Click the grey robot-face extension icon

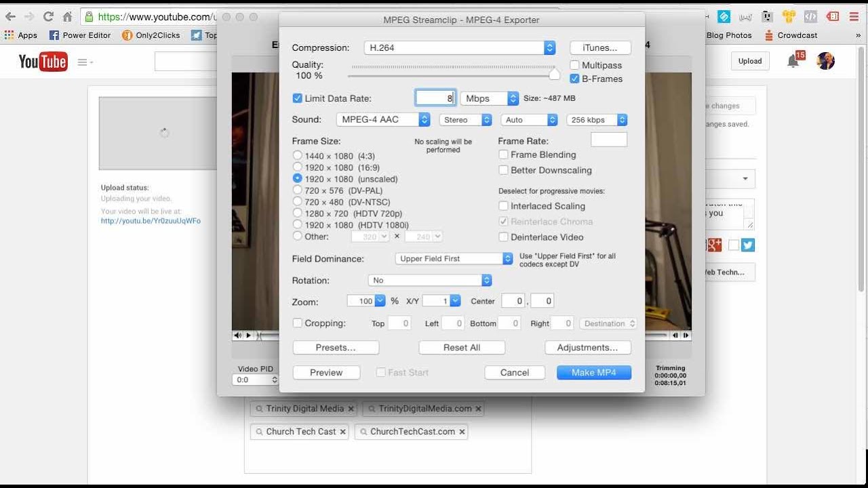coord(767,16)
